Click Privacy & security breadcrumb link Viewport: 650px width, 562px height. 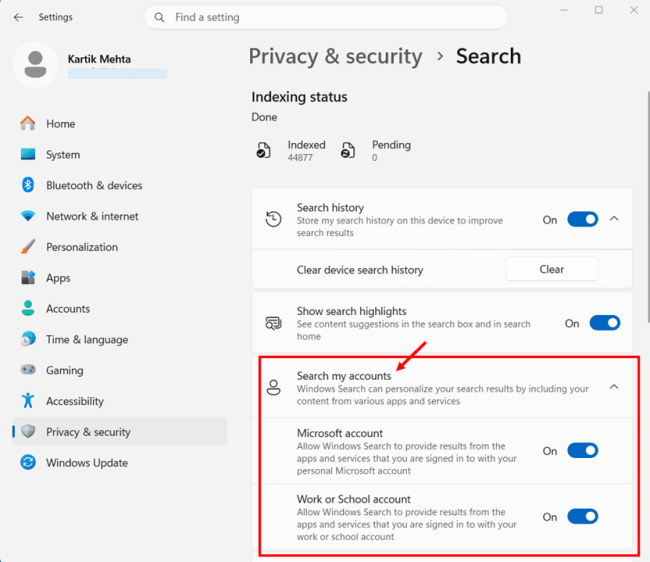[335, 56]
